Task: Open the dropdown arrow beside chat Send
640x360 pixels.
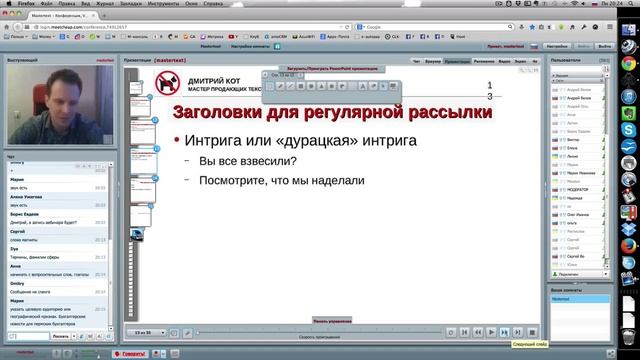Action: tap(74, 336)
